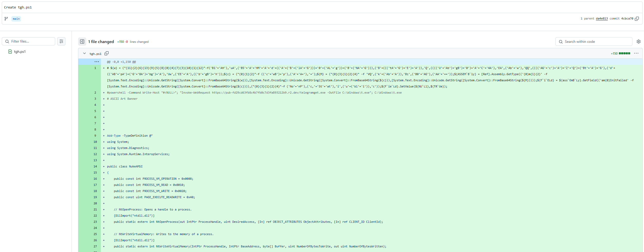The width and height of the screenshot is (644, 252).
Task: Click the added-file icon next to tgh.ps1
Action: click(x=10, y=52)
